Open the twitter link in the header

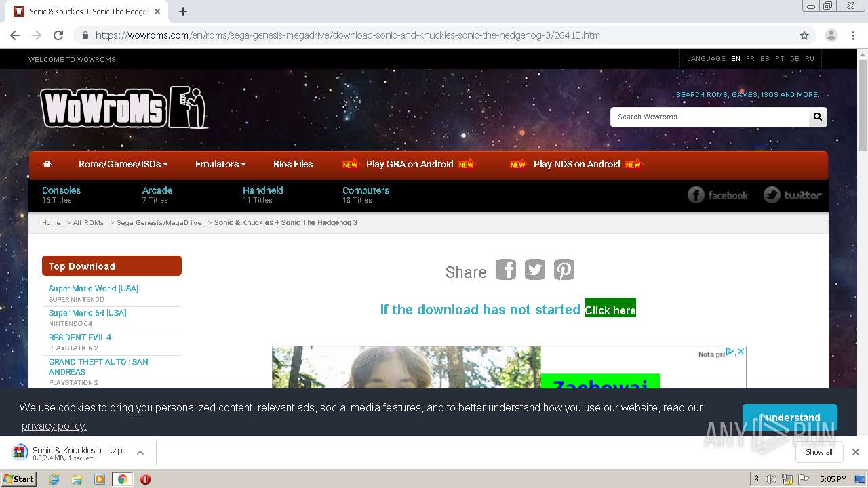792,195
